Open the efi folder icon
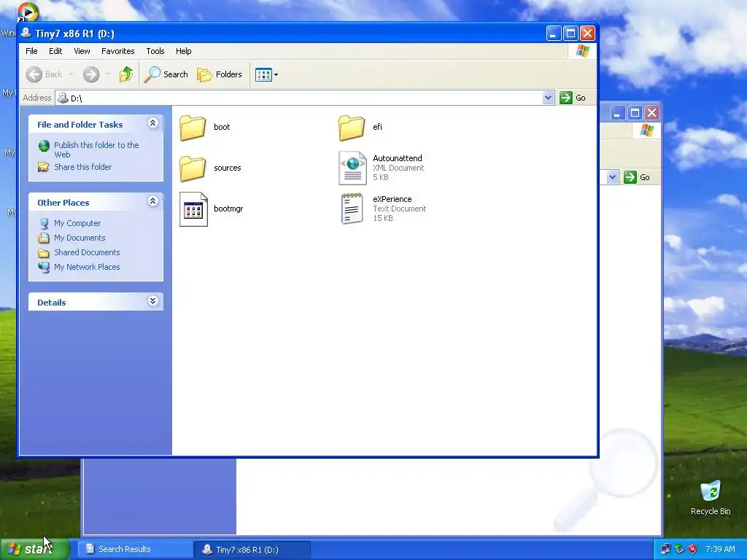Screen dimensions: 747x560 [352, 128]
